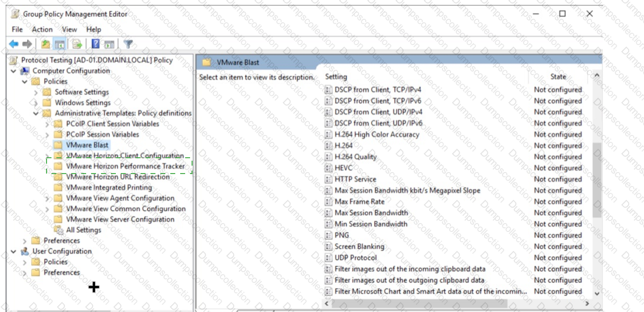This screenshot has width=644, height=312.
Task: Open the Action menu
Action: tap(42, 30)
